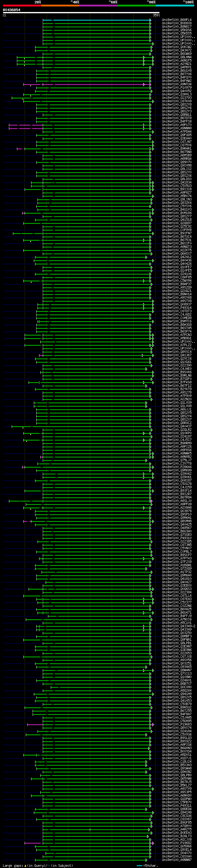Click the 'Large gaps' legend text
The width and height of the screenshot is (197, 868).
point(13,866)
